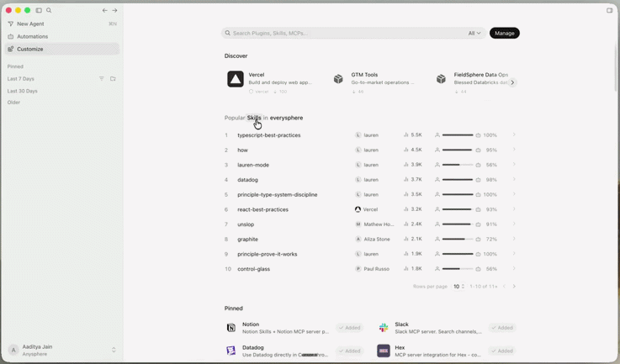The height and width of the screenshot is (364, 620).
Task: Click Added button for Datadog
Action: pyautogui.click(x=350, y=351)
